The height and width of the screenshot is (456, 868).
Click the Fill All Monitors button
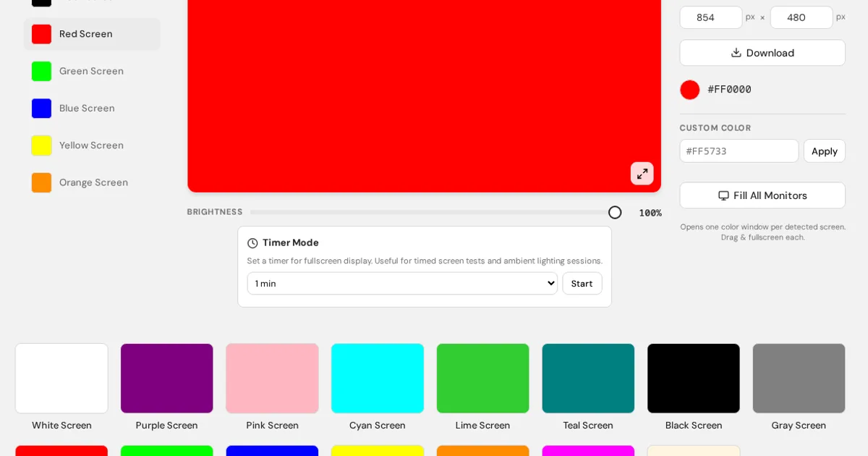[x=762, y=195]
